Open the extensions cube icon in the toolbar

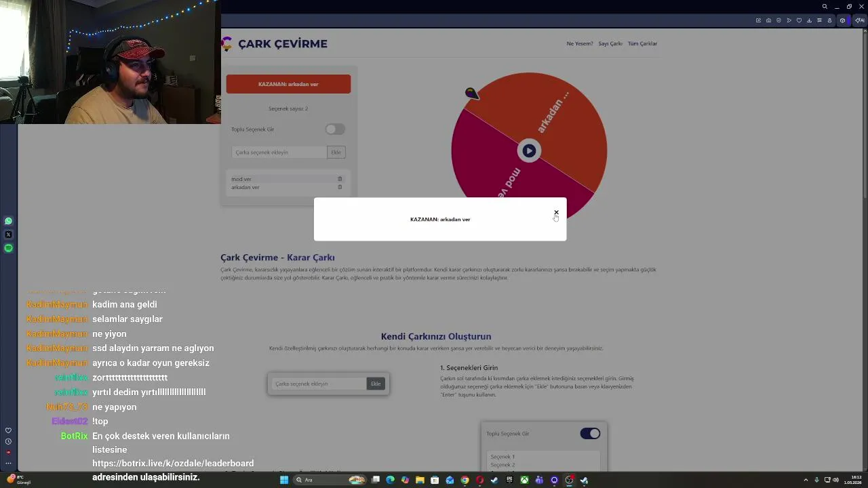(x=842, y=20)
